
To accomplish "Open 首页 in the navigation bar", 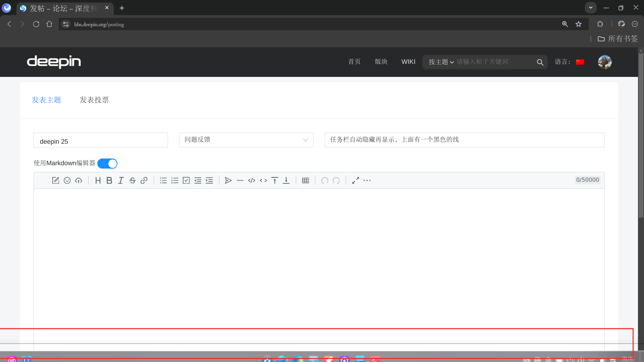I will pyautogui.click(x=355, y=61).
